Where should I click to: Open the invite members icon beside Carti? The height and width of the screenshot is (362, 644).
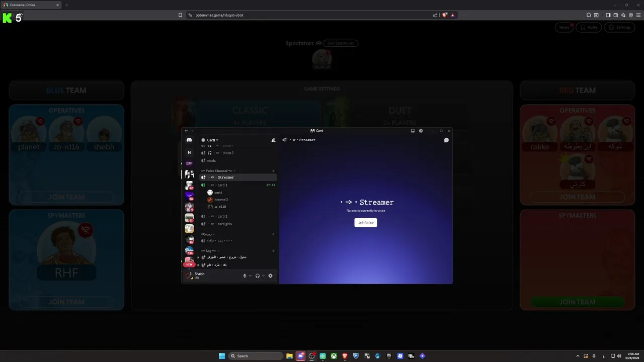[273, 140]
